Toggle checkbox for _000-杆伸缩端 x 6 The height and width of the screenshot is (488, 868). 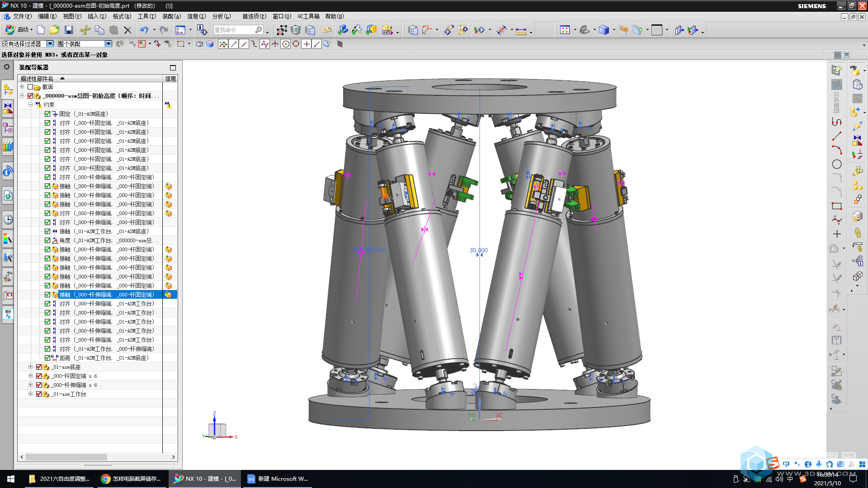click(x=39, y=385)
